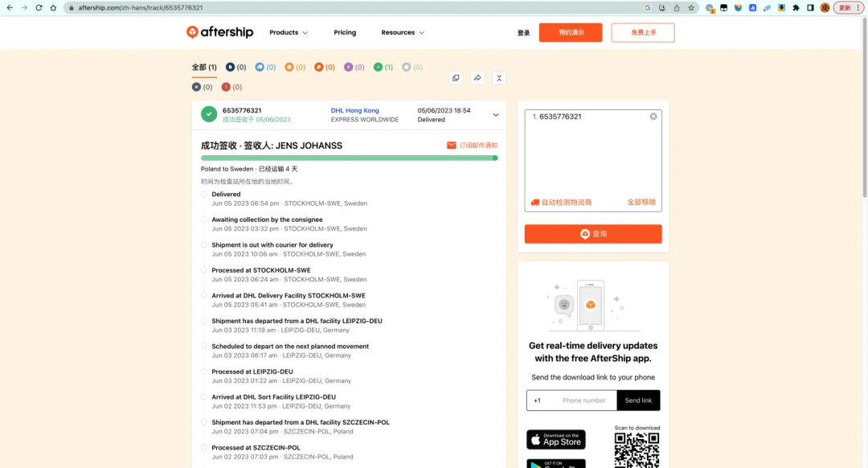This screenshot has height=468, width=868.
Task: Filter by purple lightning status (0)
Action: pyautogui.click(x=354, y=67)
